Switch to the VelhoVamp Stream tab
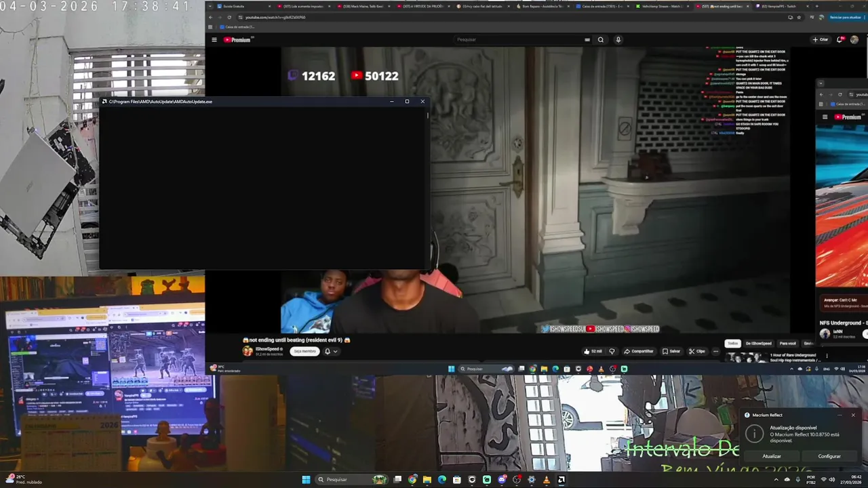 tap(661, 6)
